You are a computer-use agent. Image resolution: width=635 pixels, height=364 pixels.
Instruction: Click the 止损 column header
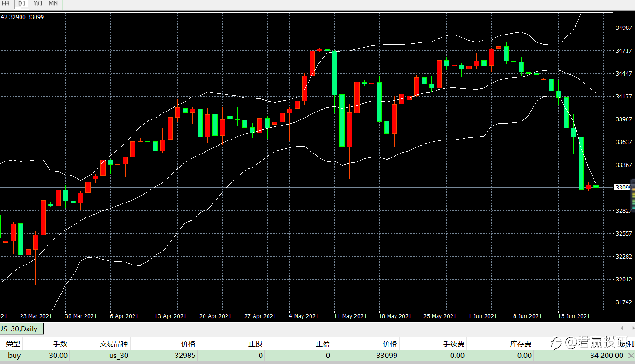coord(255,344)
